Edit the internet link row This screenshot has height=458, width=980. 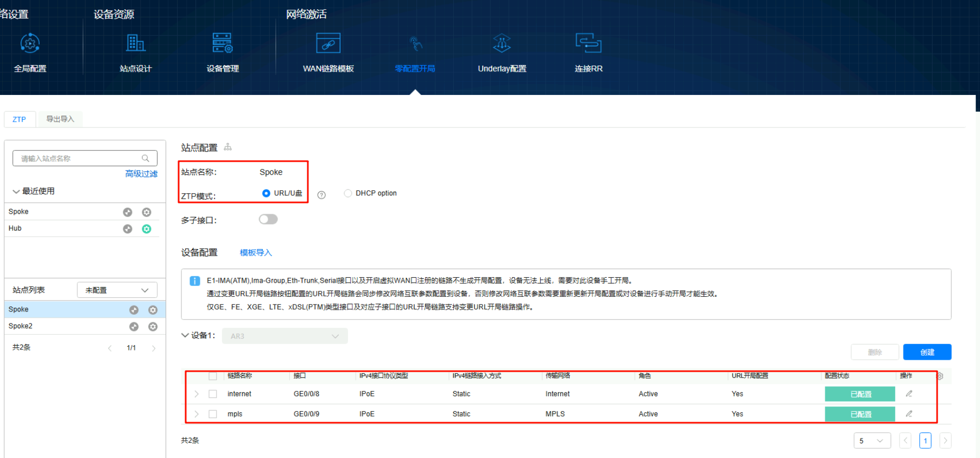(x=909, y=393)
